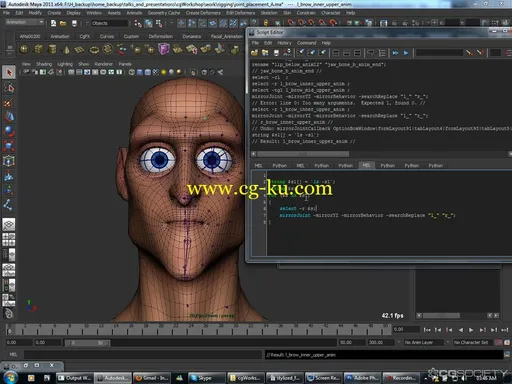Switch to the Facial_Animation shelf tab
Viewport: 512px width, 384px height.
coord(227,36)
